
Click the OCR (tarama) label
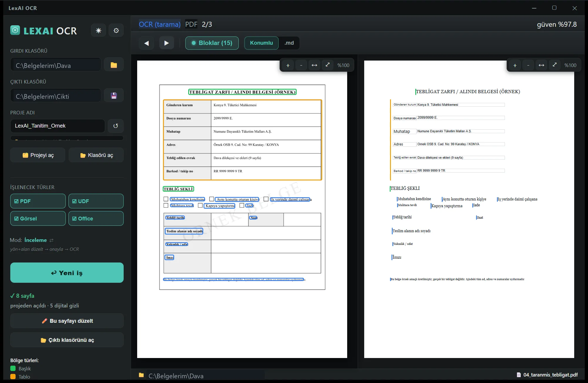coord(160,24)
